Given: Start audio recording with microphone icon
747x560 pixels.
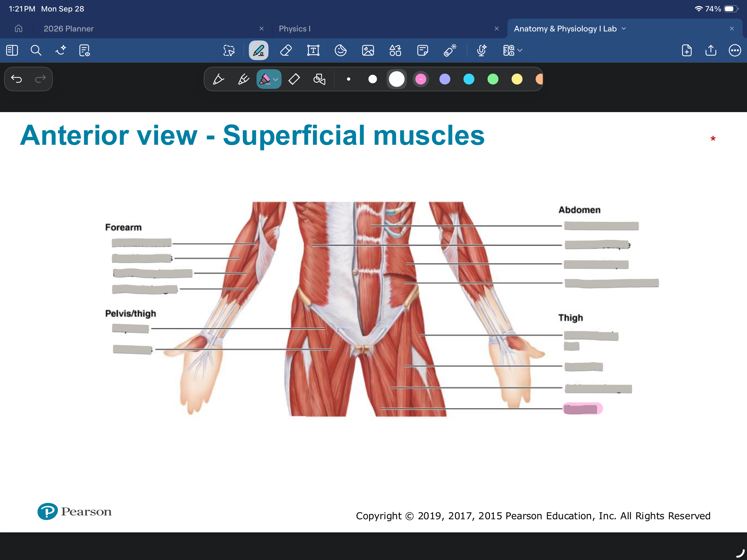Looking at the screenshot, I should (482, 51).
